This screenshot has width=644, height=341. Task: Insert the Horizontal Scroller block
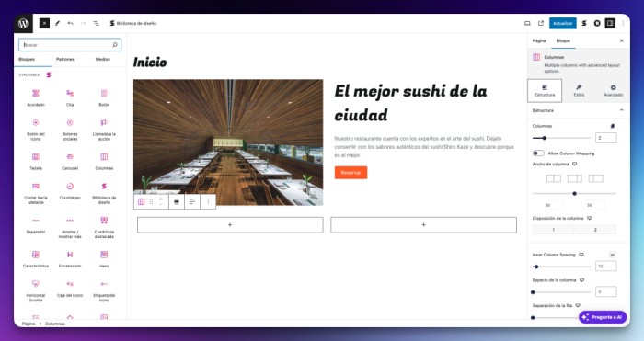tap(36, 291)
